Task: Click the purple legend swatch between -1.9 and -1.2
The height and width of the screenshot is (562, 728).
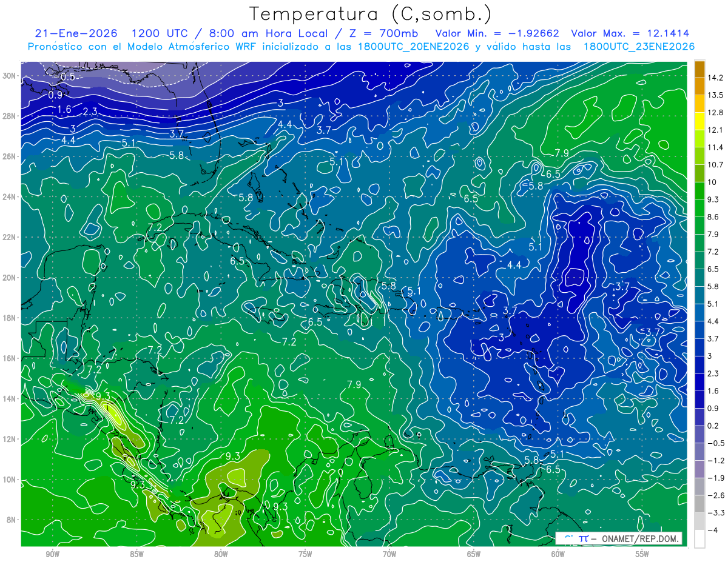Action: [699, 469]
